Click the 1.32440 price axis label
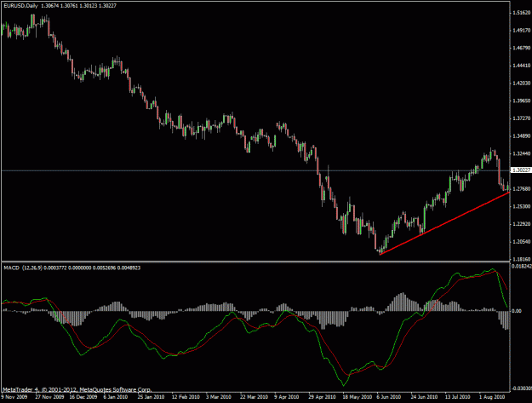Screen dimensions: 532x403 point(522,154)
